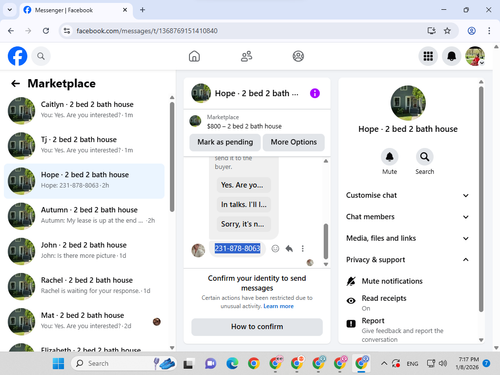Click Marketplace $800 listing header
Viewport: 500px width, 375px height.
[257, 122]
